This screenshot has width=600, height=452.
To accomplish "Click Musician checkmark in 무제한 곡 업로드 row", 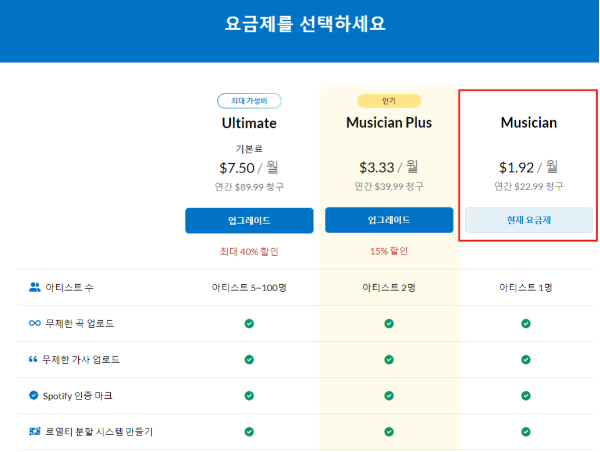I will (526, 324).
